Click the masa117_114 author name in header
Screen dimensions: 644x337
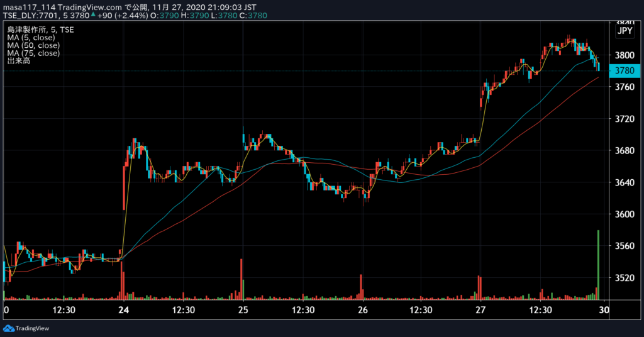click(29, 8)
